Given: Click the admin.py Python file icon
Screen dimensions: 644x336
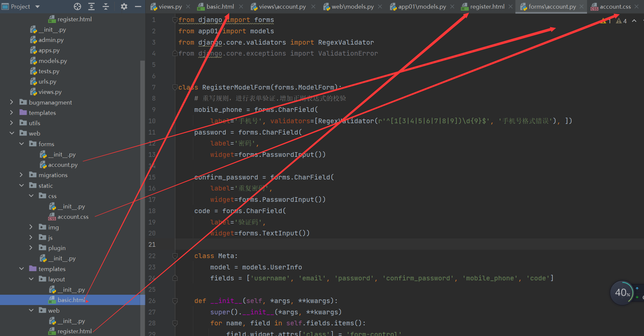Looking at the screenshot, I should point(33,40).
